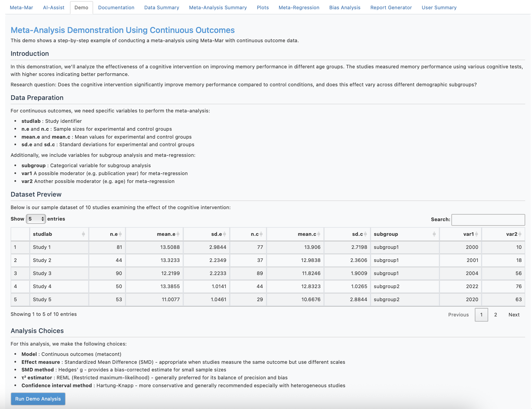Sort the n.c column using its sort arrow

261,234
